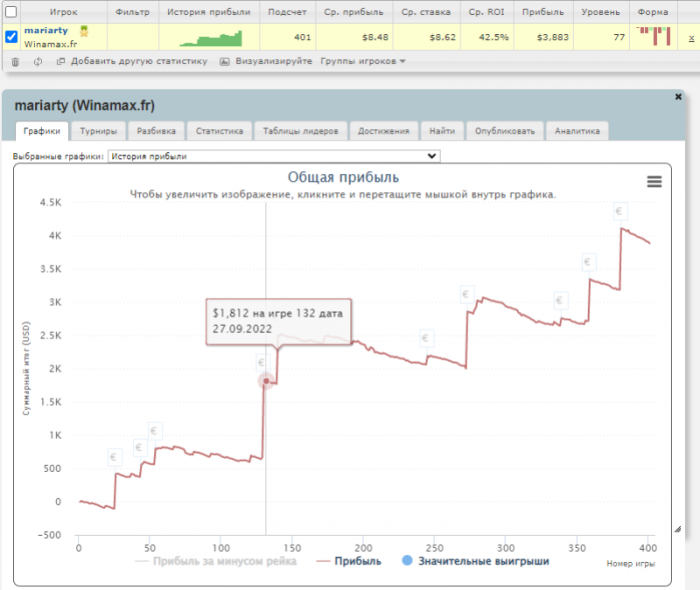Switch to the Статистика tab

[x=219, y=131]
